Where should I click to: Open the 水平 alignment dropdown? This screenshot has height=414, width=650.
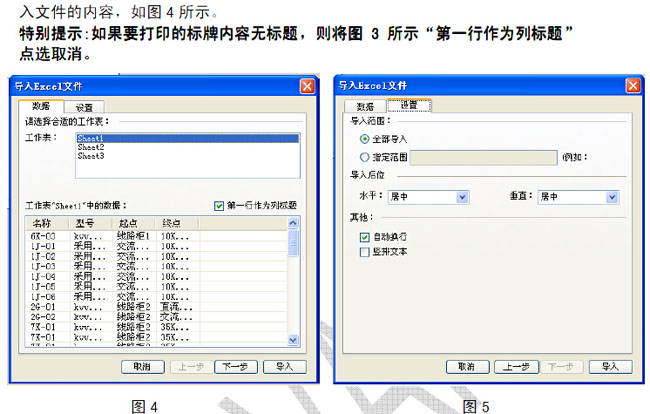[x=461, y=198]
